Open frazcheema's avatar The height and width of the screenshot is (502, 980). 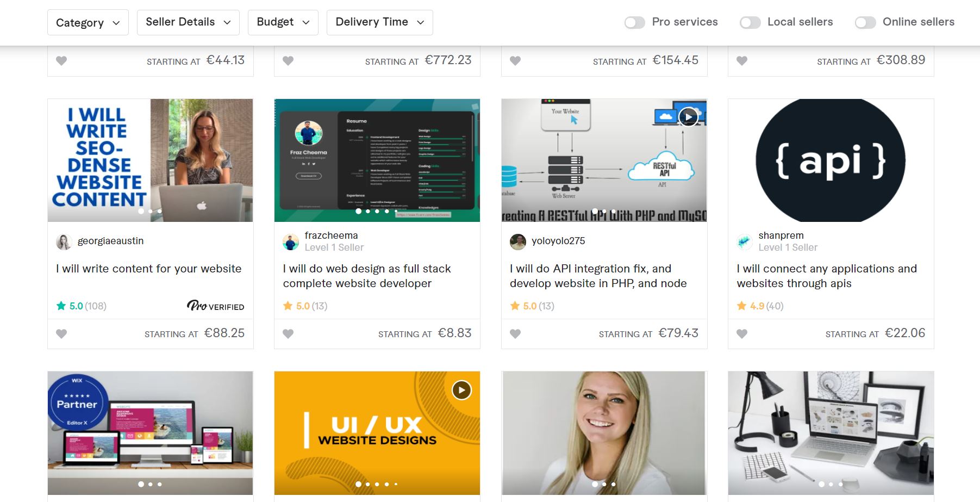[x=291, y=241]
